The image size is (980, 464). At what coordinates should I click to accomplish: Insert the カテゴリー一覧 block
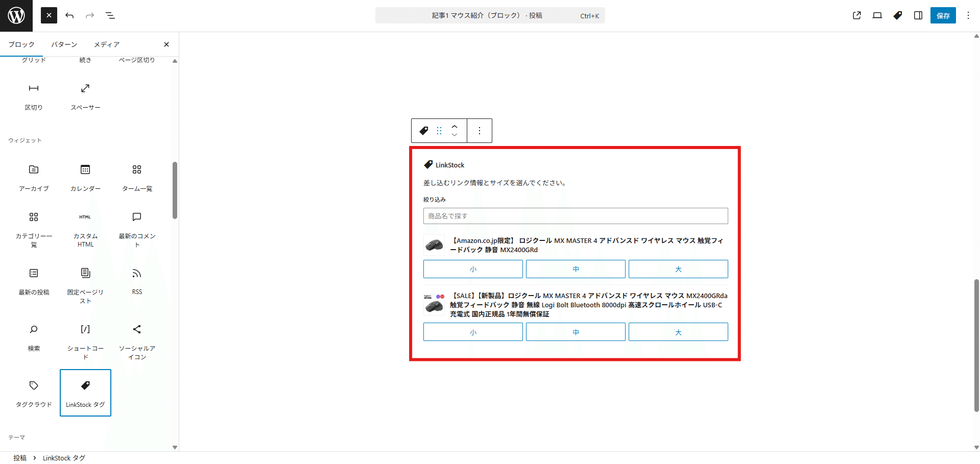pos(34,230)
